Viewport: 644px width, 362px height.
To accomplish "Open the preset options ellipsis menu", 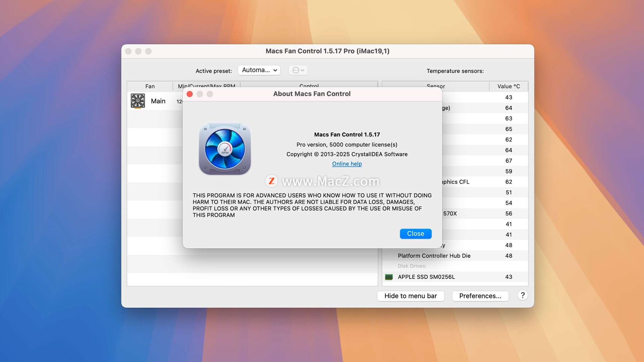I will (x=298, y=70).
